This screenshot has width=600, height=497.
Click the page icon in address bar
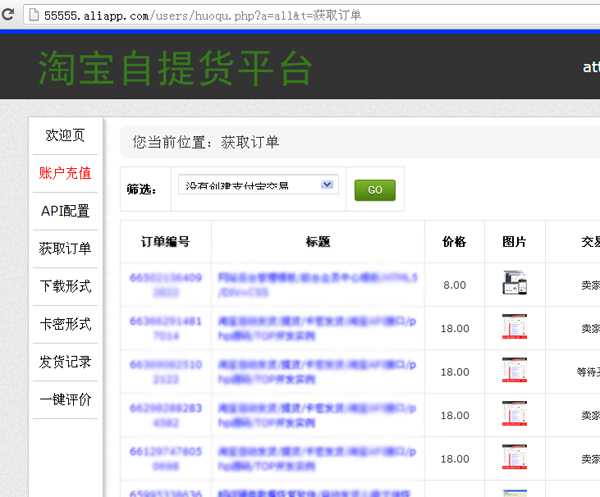34,15
